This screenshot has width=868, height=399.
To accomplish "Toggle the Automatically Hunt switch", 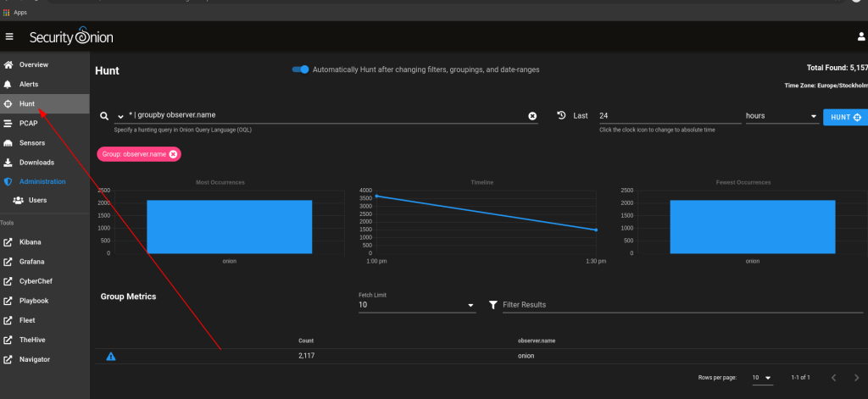I will [x=300, y=69].
